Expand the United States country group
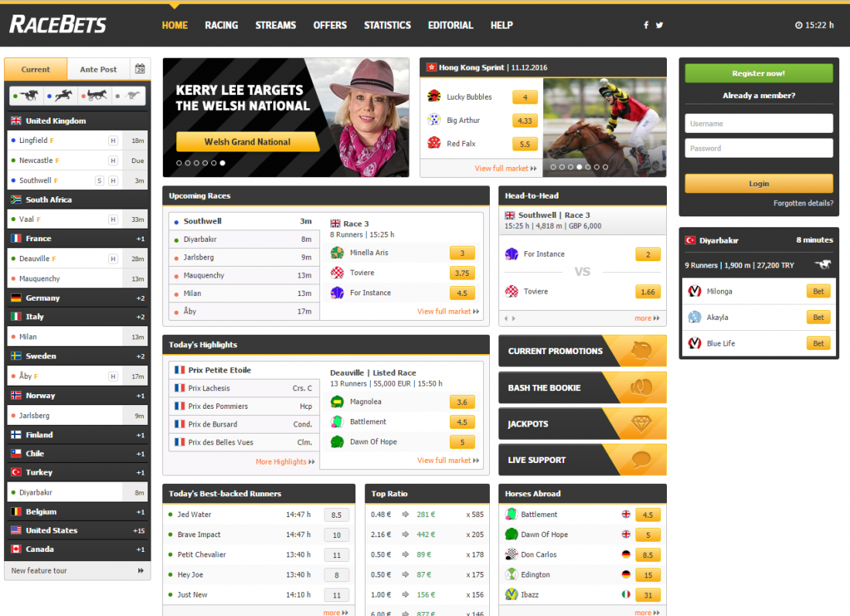The image size is (850, 616). coord(77,531)
